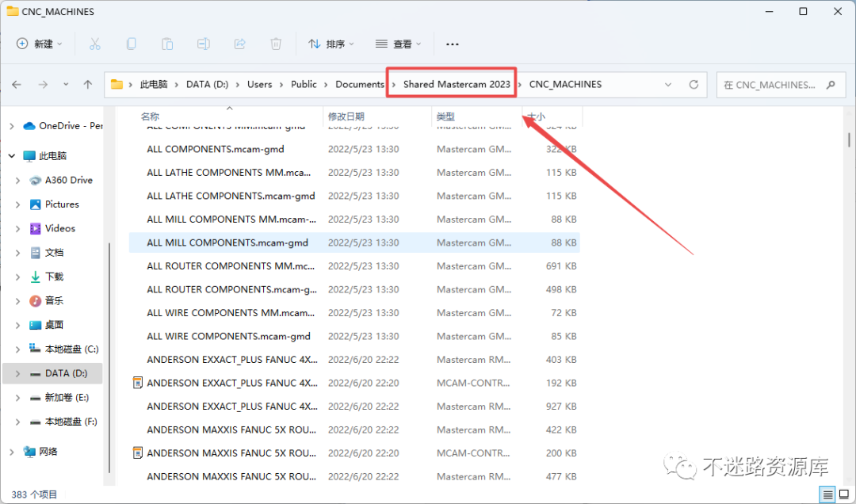Switch to large thumbnails view icon
The width and height of the screenshot is (856, 504).
[x=844, y=494]
